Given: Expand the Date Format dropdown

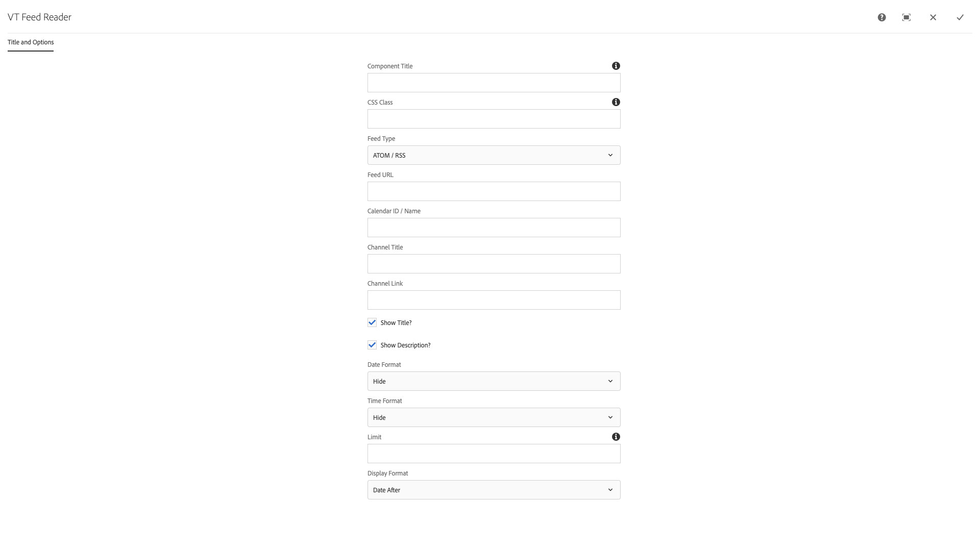Looking at the screenshot, I should (494, 381).
